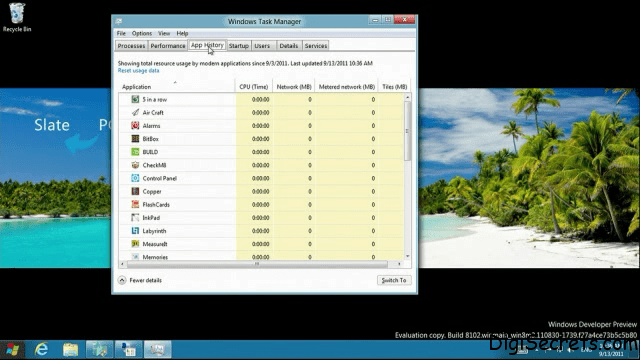This screenshot has height=360, width=640.
Task: Switch to the Services tab
Action: (x=316, y=46)
